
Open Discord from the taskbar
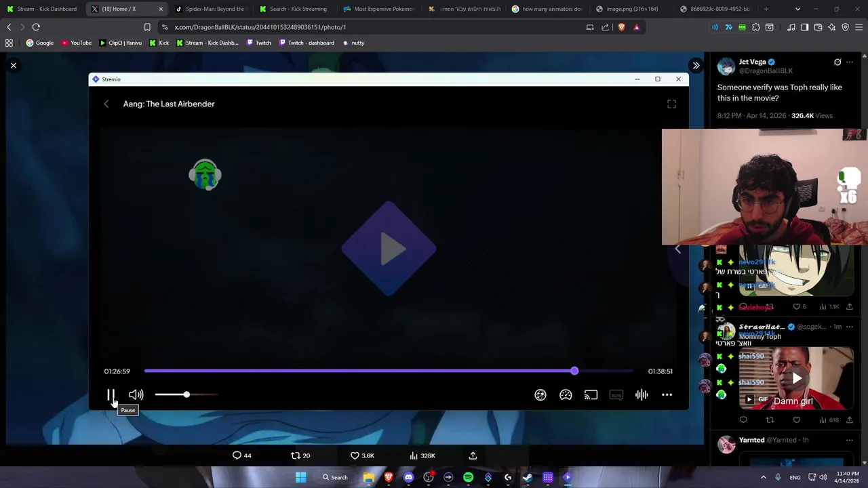(408, 477)
